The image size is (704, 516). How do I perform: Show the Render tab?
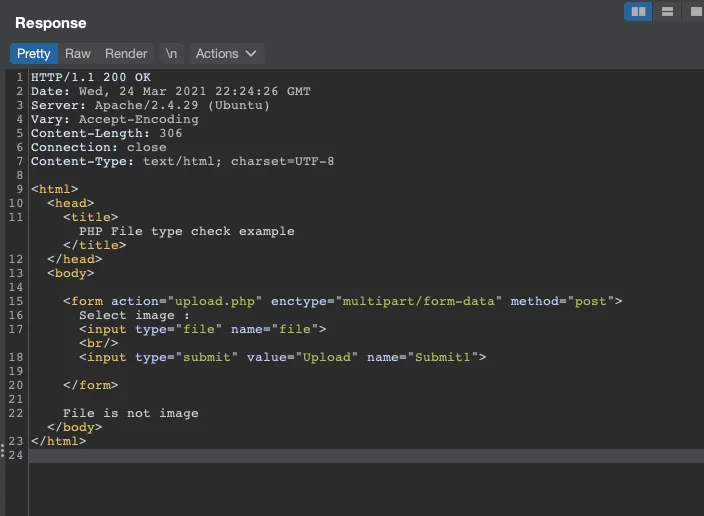coord(126,53)
